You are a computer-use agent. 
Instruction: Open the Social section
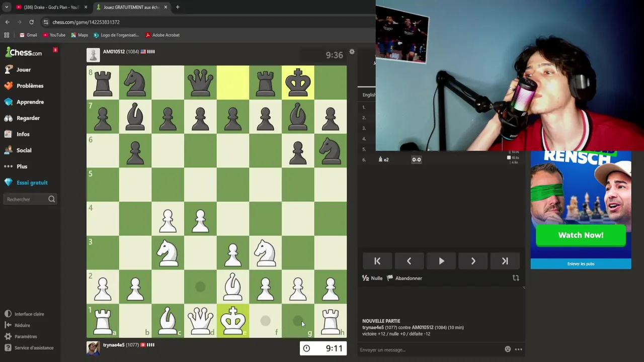click(x=18, y=150)
